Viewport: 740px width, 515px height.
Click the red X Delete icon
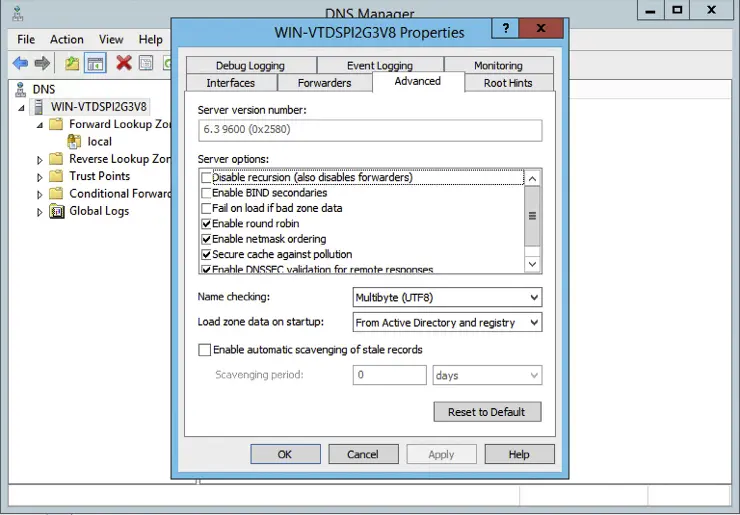pyautogui.click(x=124, y=64)
